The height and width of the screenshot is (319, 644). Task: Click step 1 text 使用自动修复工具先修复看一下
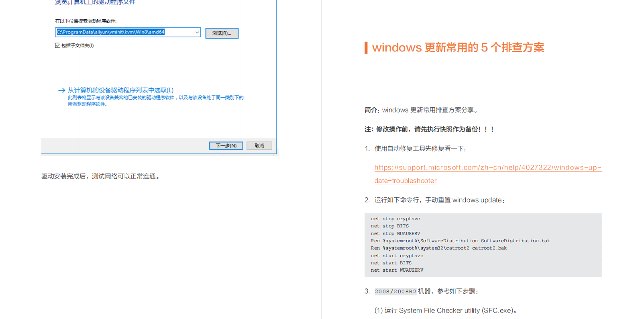pyautogui.click(x=420, y=148)
